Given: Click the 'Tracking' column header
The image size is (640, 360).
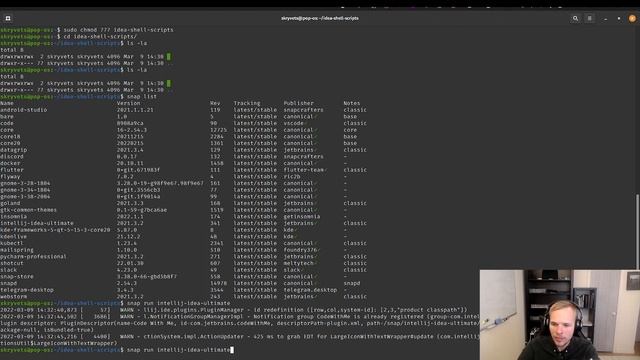Looking at the screenshot, I should pyautogui.click(x=247, y=103).
